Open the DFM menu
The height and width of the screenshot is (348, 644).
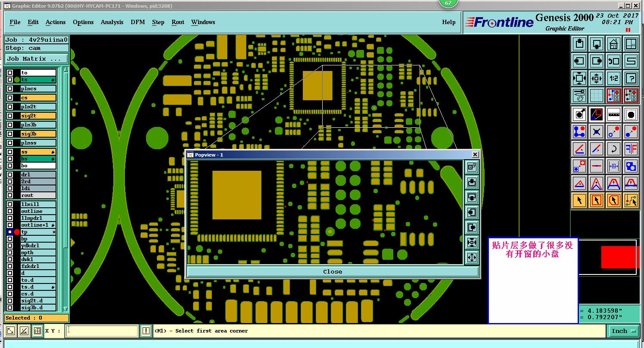(x=138, y=22)
